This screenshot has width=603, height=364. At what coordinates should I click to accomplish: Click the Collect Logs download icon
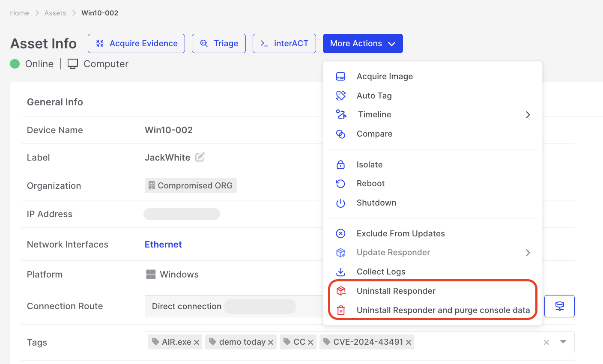[340, 272]
